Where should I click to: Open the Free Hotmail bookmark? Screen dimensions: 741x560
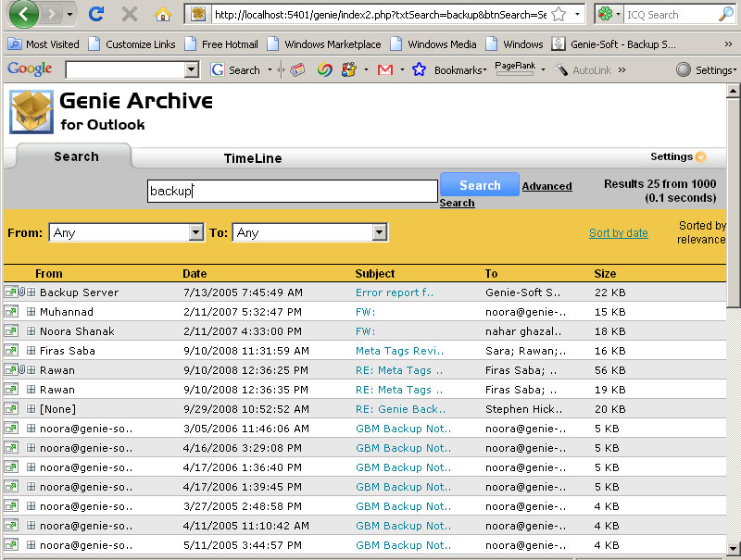pos(222,44)
